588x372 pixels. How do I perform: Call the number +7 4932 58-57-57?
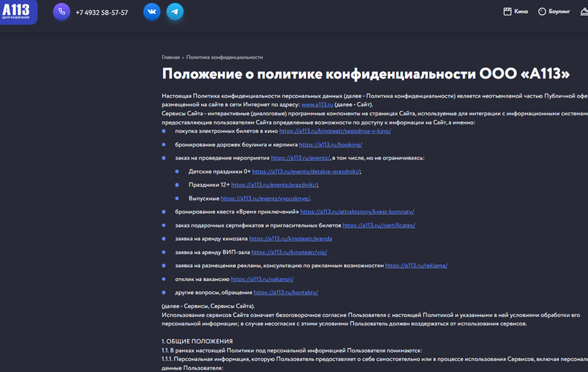[102, 12]
